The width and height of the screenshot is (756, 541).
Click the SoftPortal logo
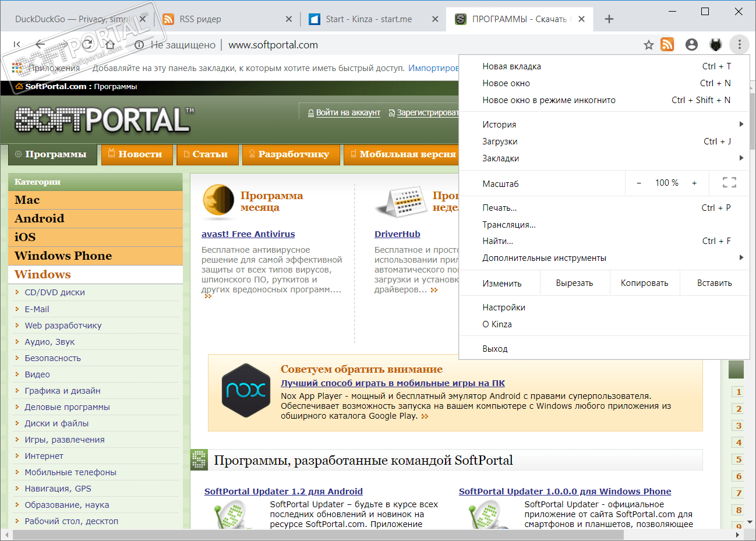coord(104,119)
